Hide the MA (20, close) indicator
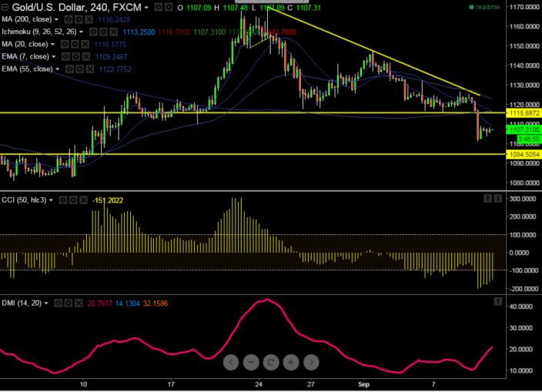The image size is (542, 392). pyautogui.click(x=65, y=44)
